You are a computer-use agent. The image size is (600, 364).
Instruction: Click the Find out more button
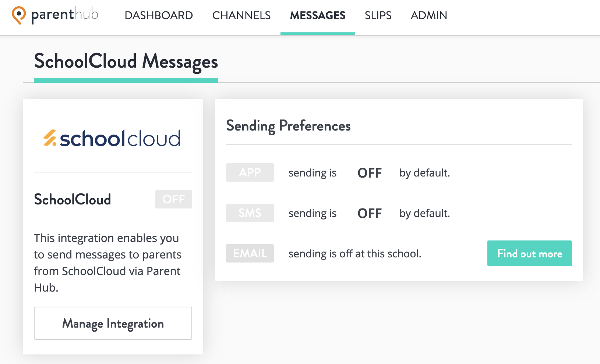(529, 253)
